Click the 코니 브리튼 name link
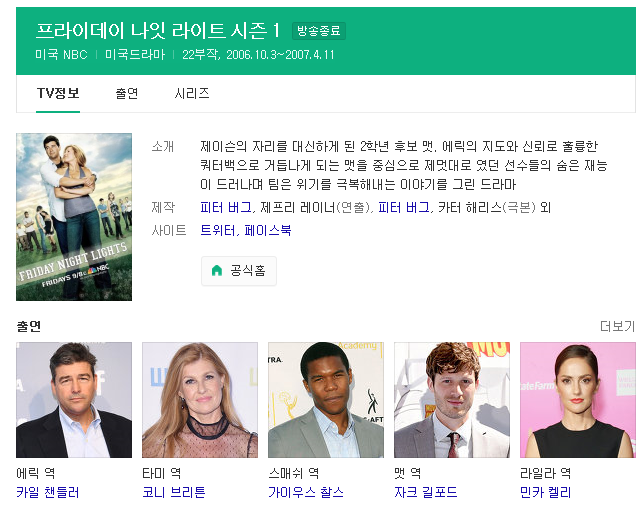This screenshot has width=644, height=512. click(x=174, y=492)
